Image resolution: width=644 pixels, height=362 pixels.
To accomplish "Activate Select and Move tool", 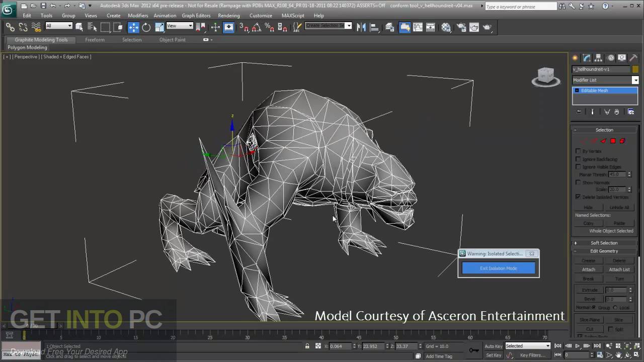I will click(133, 27).
